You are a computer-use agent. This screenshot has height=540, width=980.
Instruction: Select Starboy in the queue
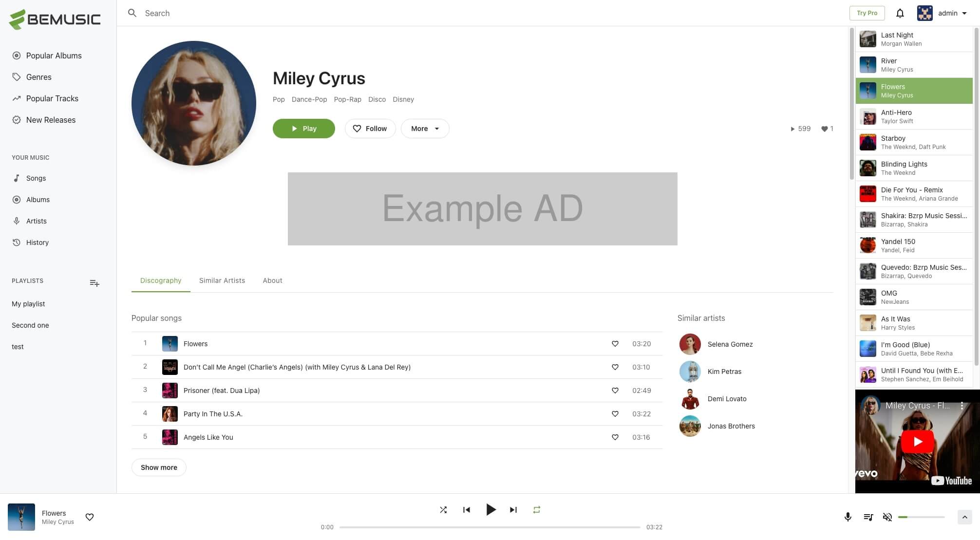pos(914,142)
